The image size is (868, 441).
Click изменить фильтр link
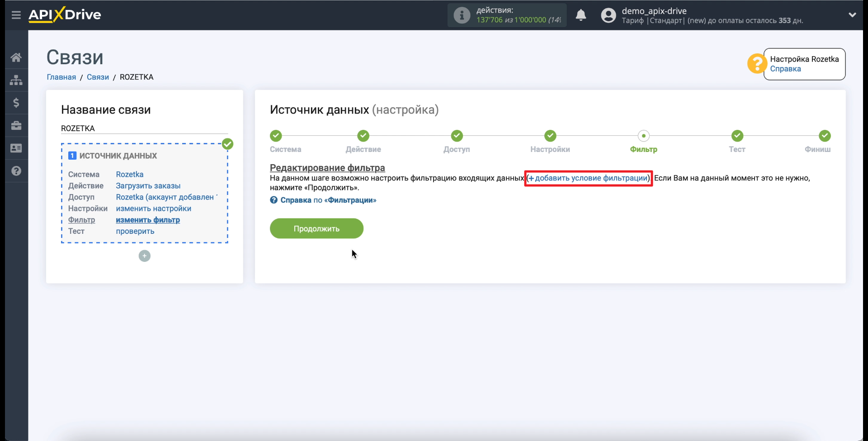coord(148,219)
